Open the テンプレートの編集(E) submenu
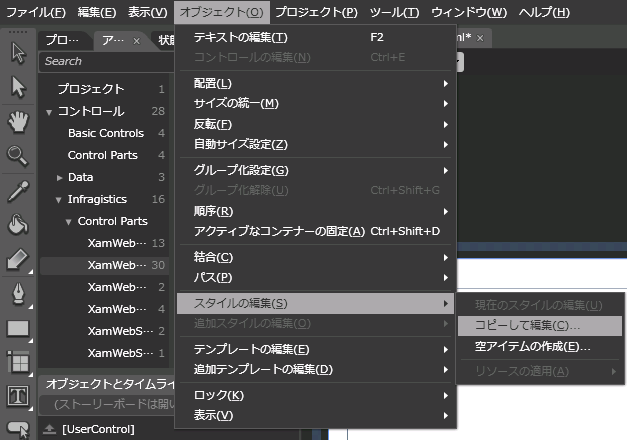The image size is (627, 440). click(251, 349)
